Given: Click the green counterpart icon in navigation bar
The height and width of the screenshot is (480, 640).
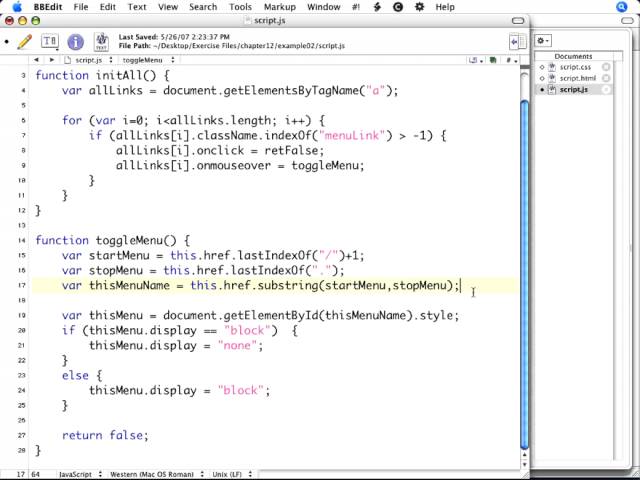Looking at the screenshot, I should 493,60.
